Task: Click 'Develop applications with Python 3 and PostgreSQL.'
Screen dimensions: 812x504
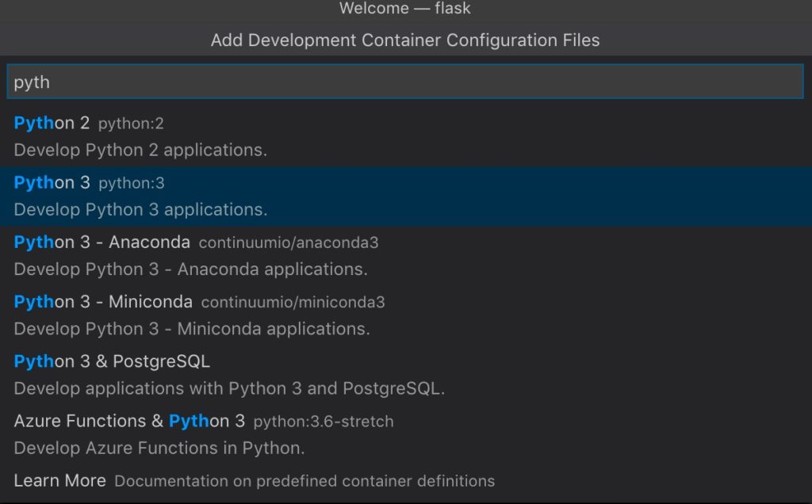Action: pos(229,388)
